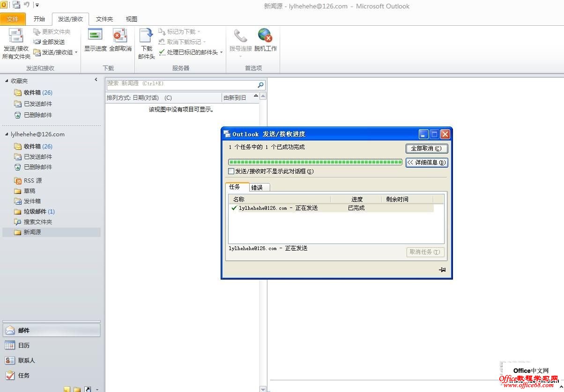The height and width of the screenshot is (392, 564).
Task: Open the 文件 ribbon tab
Action: click(x=13, y=19)
